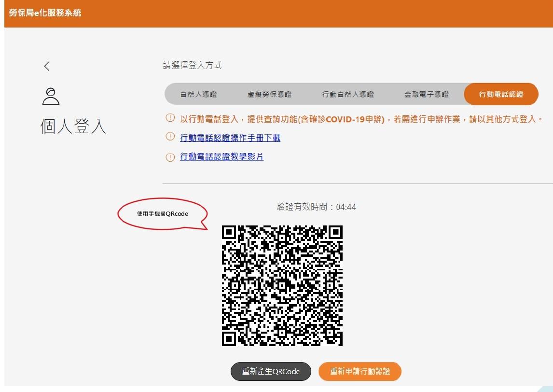Click the 請選擇登入方式 label
Viewport: 553px width, 392px height.
tap(192, 65)
